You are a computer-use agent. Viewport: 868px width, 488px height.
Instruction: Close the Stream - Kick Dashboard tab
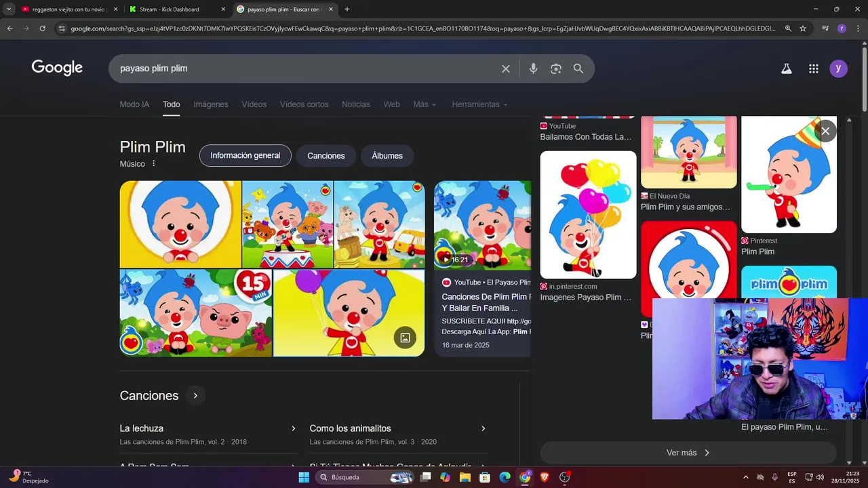[223, 9]
